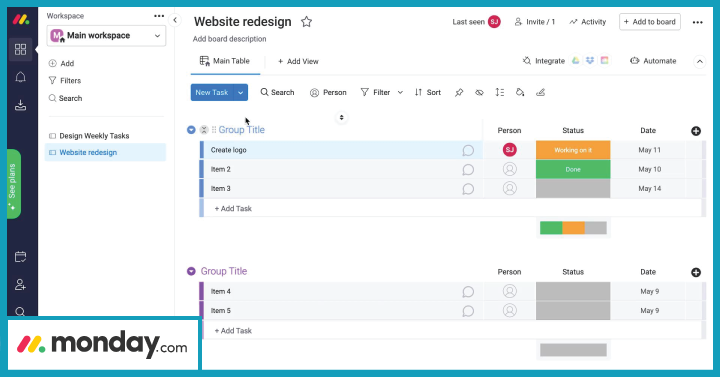
Task: Open the inbox download icon
Action: (x=20, y=105)
